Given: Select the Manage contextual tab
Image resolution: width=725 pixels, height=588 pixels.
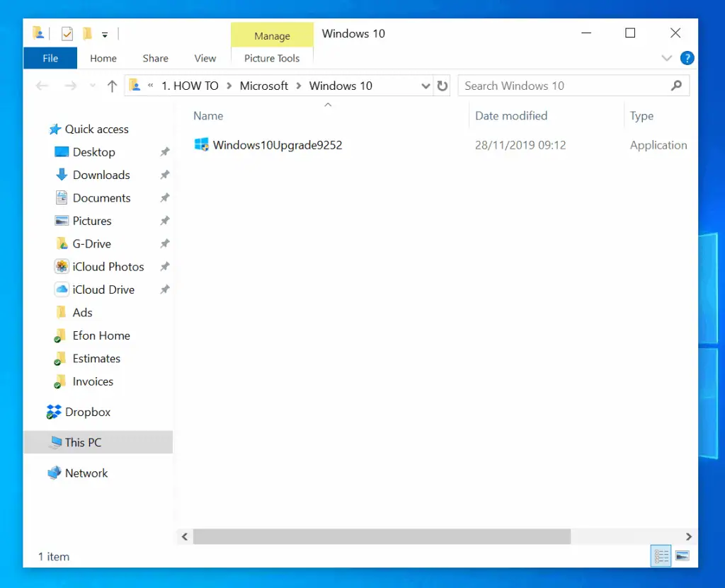Looking at the screenshot, I should (x=273, y=35).
